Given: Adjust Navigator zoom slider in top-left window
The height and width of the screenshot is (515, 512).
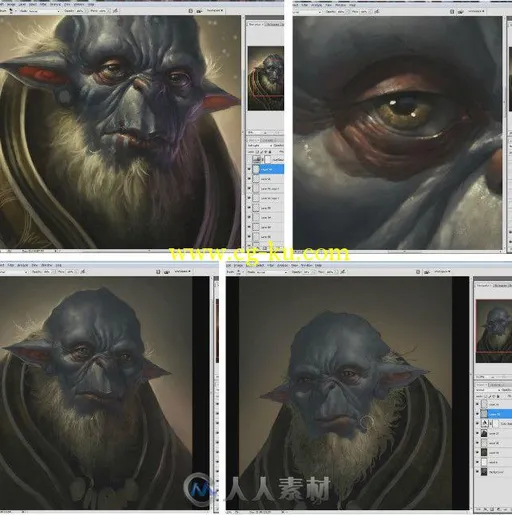Looking at the screenshot, I should 266,133.
